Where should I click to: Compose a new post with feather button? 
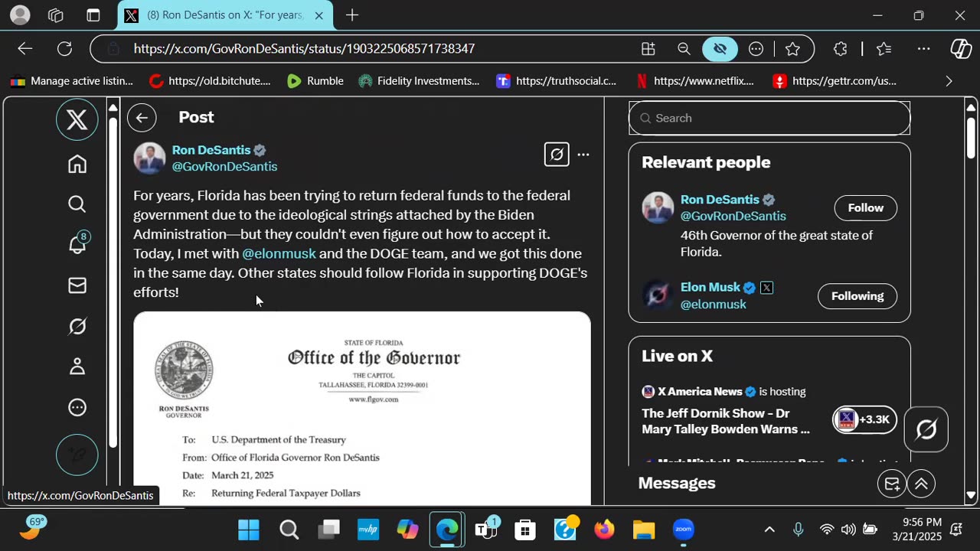pyautogui.click(x=77, y=455)
